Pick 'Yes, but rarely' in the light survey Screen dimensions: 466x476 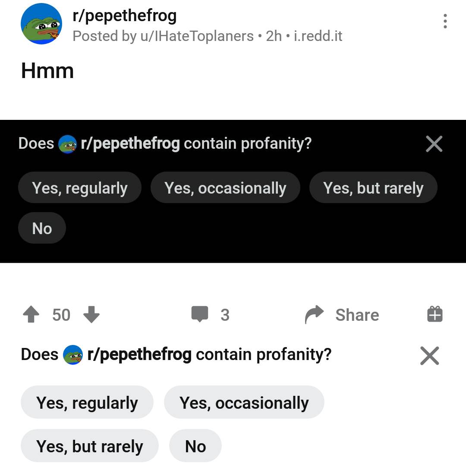click(90, 446)
